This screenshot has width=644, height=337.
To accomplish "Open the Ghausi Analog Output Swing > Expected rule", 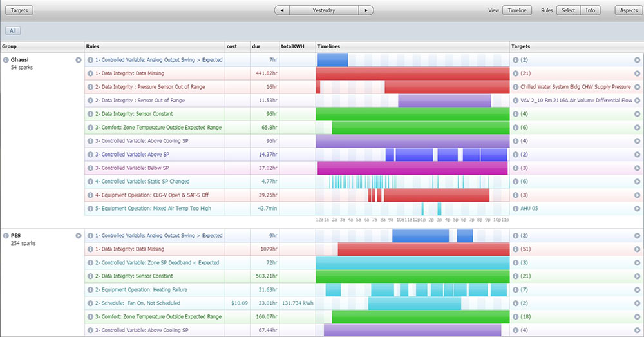I will pyautogui.click(x=159, y=59).
